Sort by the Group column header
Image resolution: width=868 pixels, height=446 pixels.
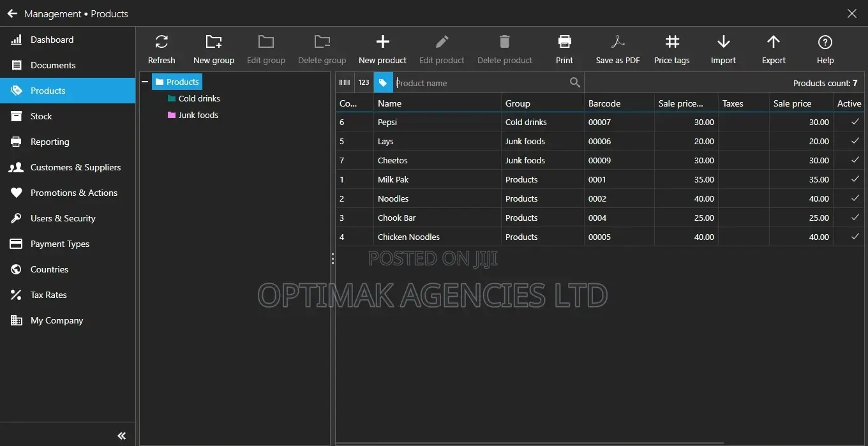[x=542, y=103]
